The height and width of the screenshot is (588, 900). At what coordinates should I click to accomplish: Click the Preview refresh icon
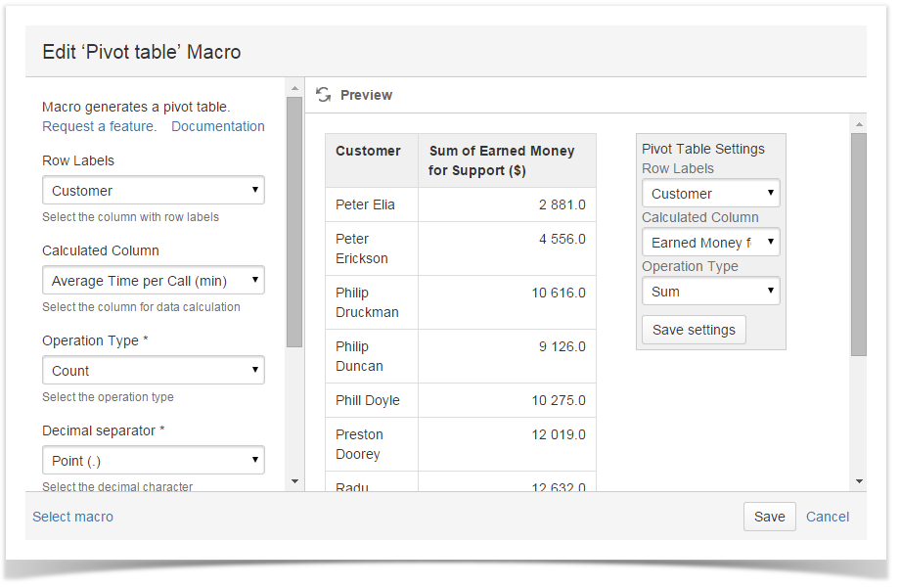coord(323,95)
